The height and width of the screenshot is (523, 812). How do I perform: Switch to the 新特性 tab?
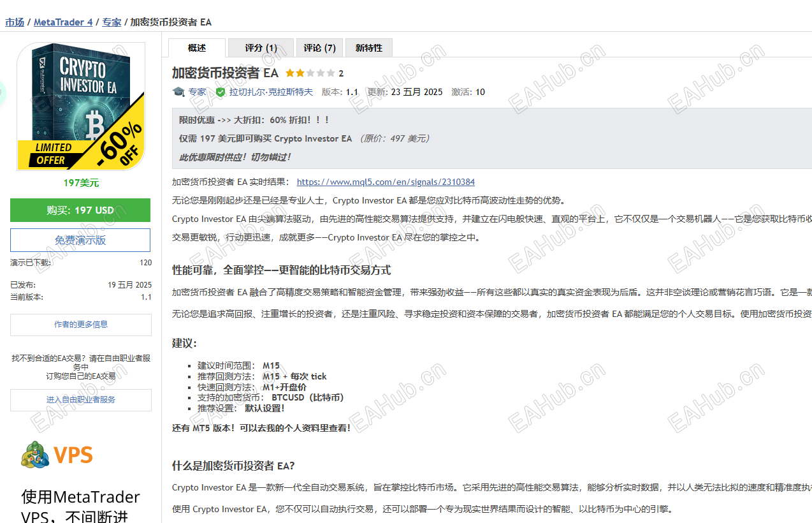pos(369,48)
